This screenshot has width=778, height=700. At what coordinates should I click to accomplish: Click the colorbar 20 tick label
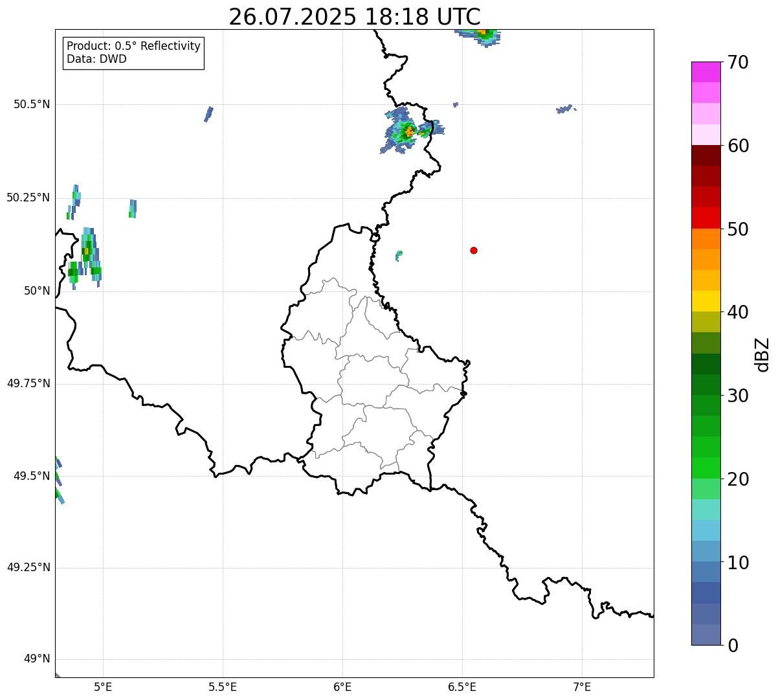(738, 479)
